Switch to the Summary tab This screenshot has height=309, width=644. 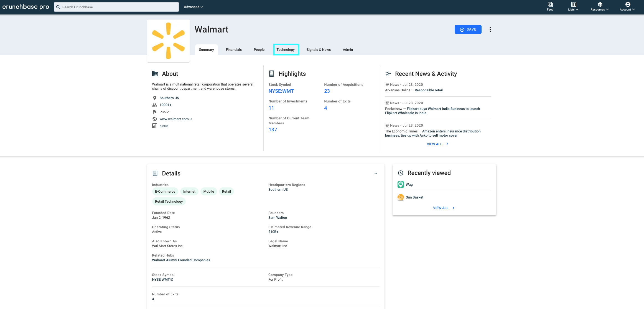click(206, 50)
